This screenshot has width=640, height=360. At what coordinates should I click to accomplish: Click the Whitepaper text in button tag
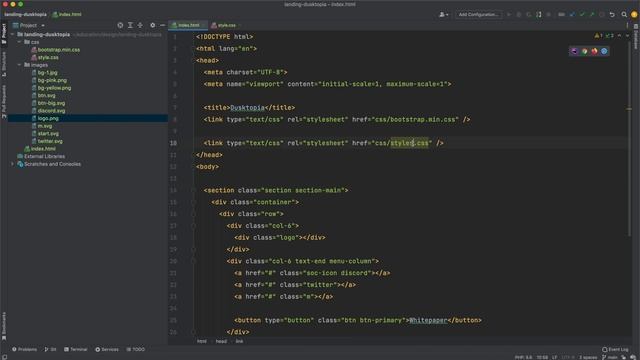[428, 320]
